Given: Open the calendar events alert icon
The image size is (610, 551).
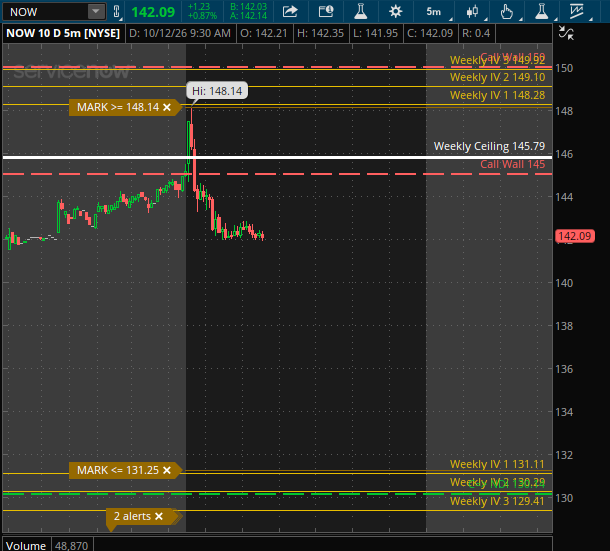Looking at the screenshot, I should click(326, 12).
